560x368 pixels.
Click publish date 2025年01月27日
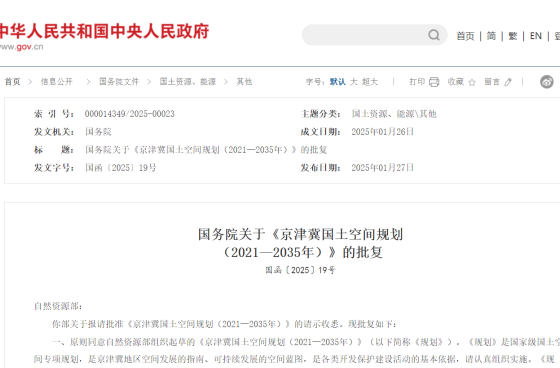[x=382, y=168]
